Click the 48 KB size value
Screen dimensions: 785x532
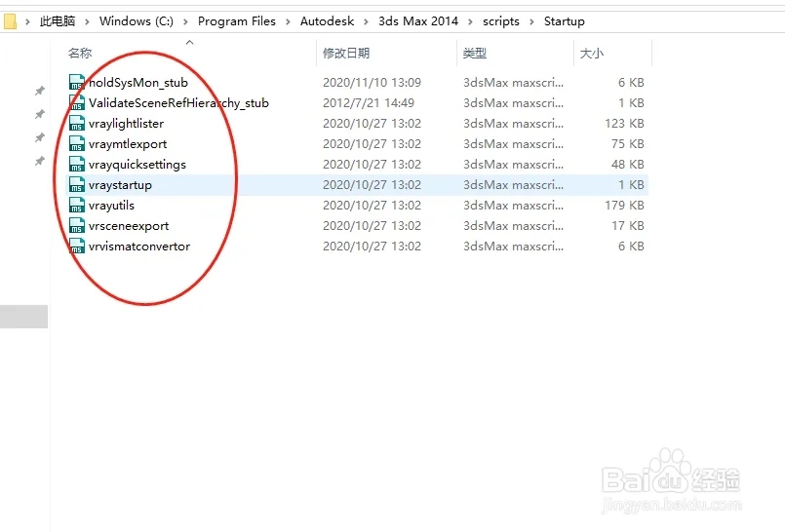628,165
